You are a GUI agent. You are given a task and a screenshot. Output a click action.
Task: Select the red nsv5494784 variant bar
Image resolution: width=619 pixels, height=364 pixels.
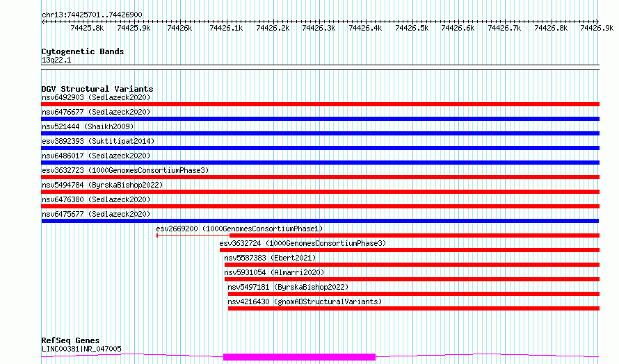320,192
